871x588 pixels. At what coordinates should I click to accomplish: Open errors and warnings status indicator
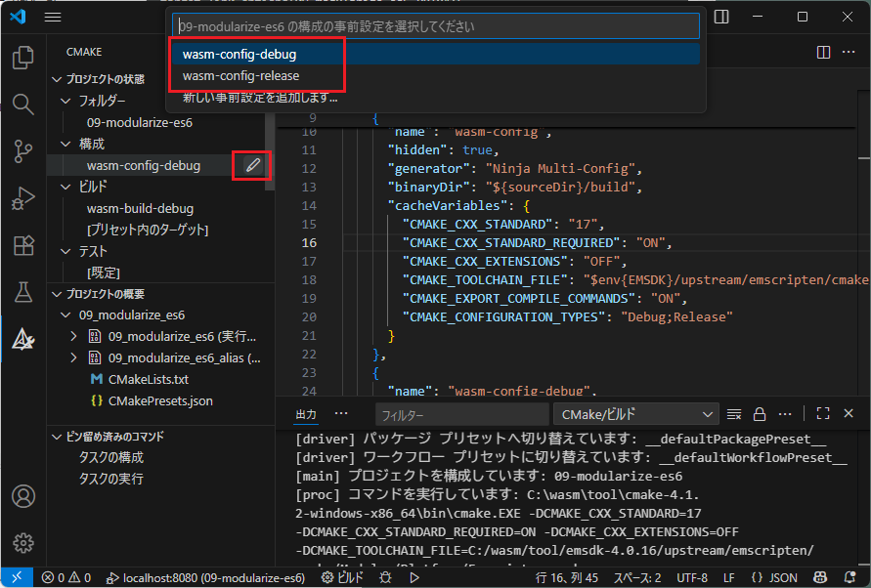[x=66, y=578]
